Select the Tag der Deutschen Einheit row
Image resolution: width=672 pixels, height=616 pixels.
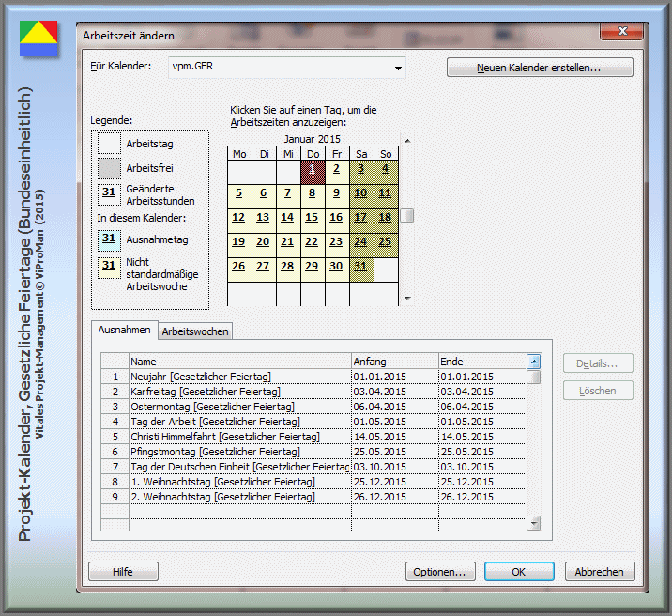(x=313, y=467)
